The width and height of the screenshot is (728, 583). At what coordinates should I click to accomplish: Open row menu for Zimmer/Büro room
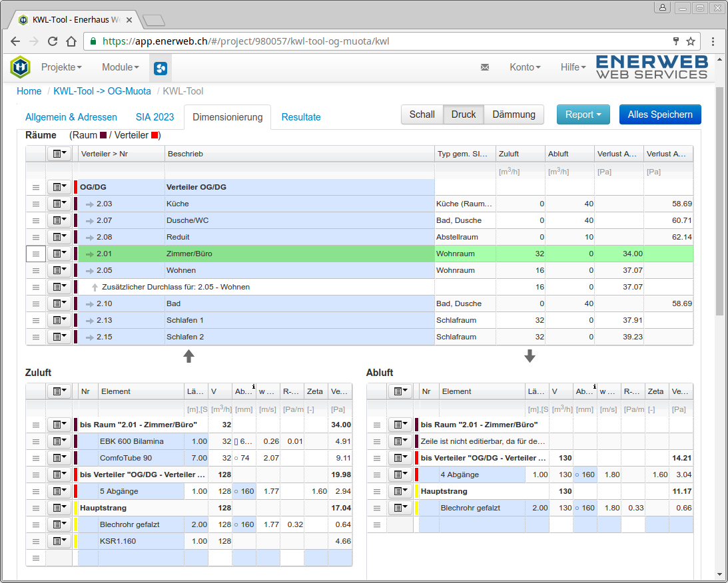coord(59,254)
